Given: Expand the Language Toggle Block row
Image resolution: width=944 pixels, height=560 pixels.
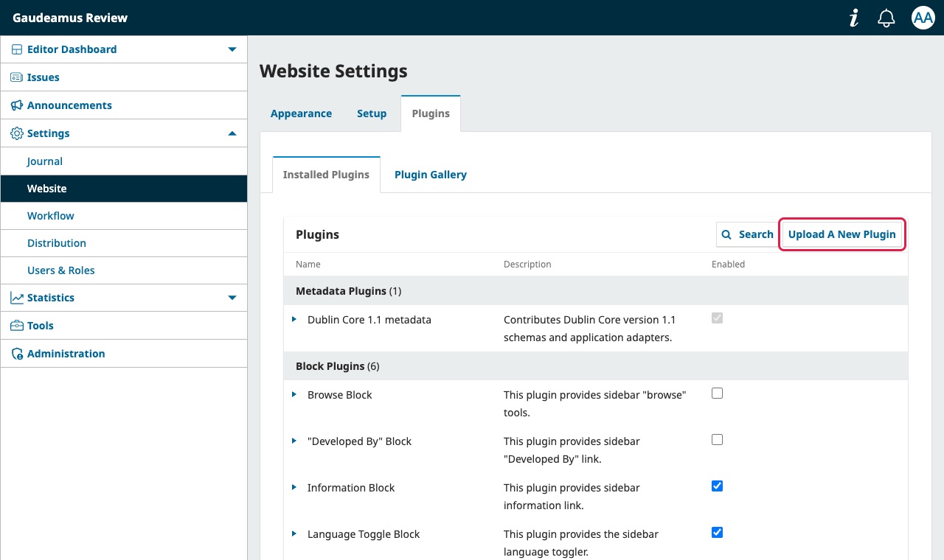Looking at the screenshot, I should [x=294, y=534].
